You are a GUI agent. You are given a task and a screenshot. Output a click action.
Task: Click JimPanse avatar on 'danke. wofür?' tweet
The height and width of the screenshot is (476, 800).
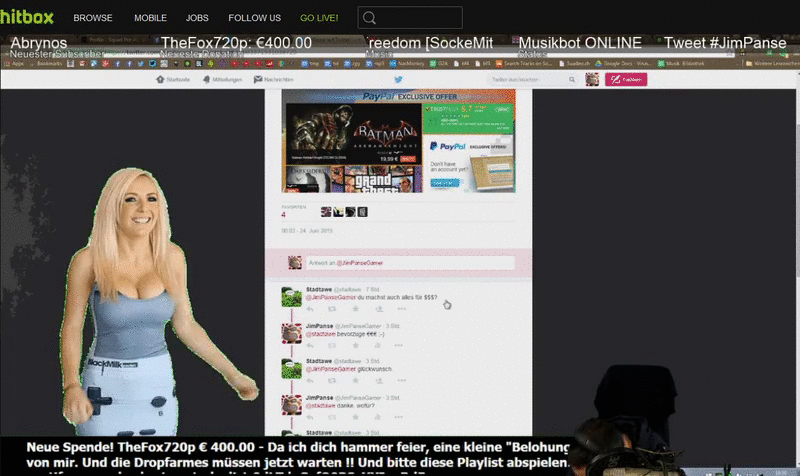click(291, 405)
